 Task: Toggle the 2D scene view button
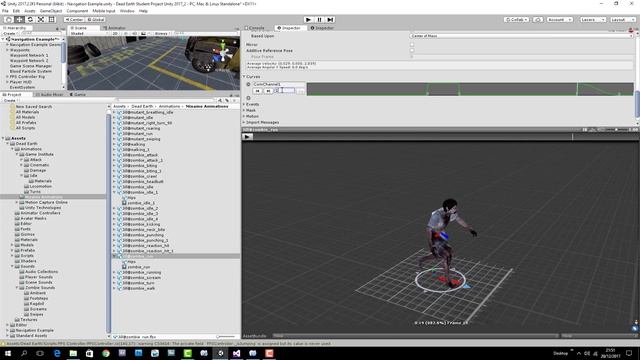point(116,33)
